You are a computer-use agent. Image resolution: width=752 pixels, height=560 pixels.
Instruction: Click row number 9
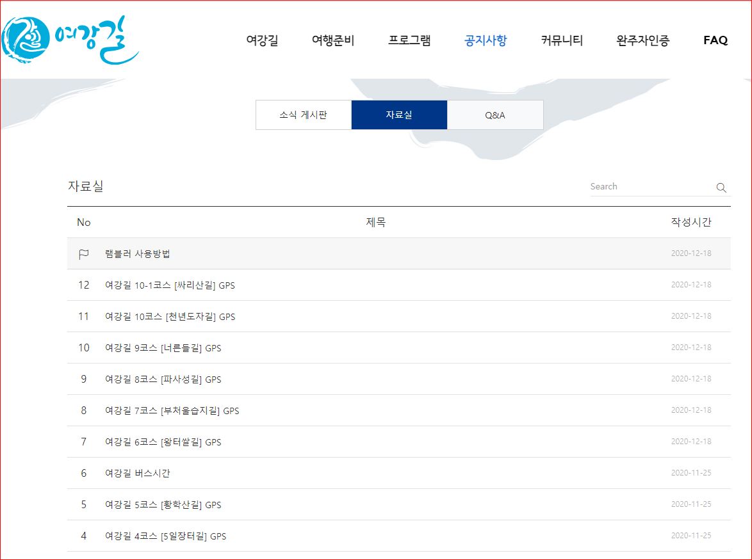(84, 379)
